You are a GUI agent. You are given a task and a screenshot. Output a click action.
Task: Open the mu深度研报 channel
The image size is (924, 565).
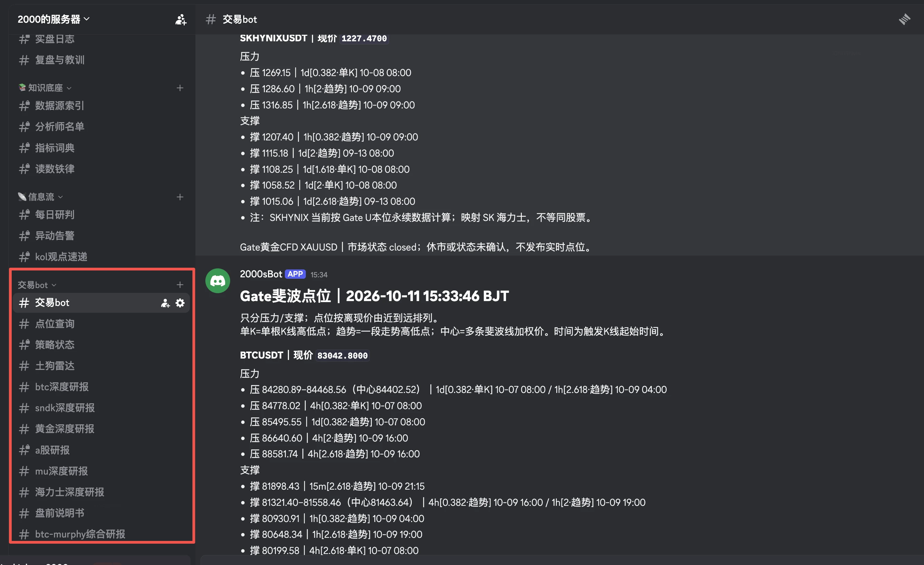[x=101, y=472]
